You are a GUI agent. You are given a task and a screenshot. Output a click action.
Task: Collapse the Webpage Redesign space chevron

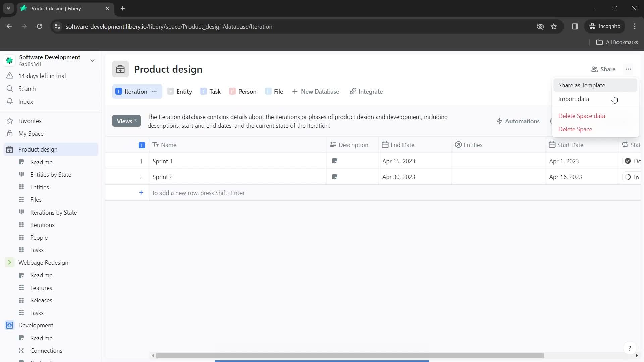tap(9, 262)
